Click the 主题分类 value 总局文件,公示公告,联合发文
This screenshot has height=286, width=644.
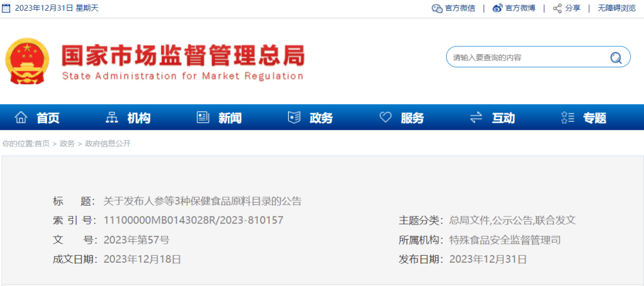pos(513,220)
